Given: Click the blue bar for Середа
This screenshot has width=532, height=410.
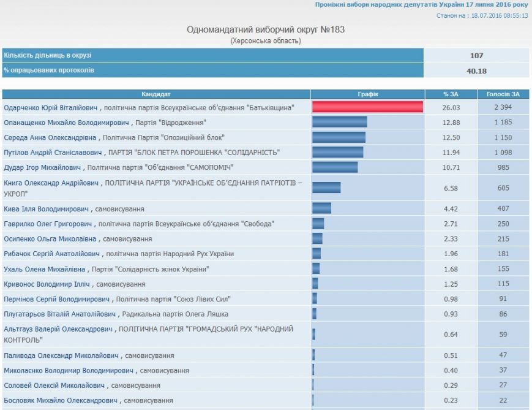Looking at the screenshot, I should (x=339, y=137).
